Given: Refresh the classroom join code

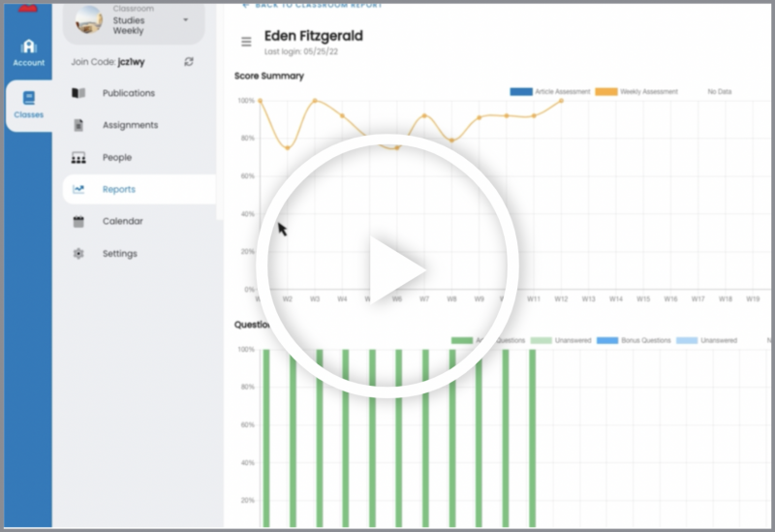Looking at the screenshot, I should [x=188, y=61].
